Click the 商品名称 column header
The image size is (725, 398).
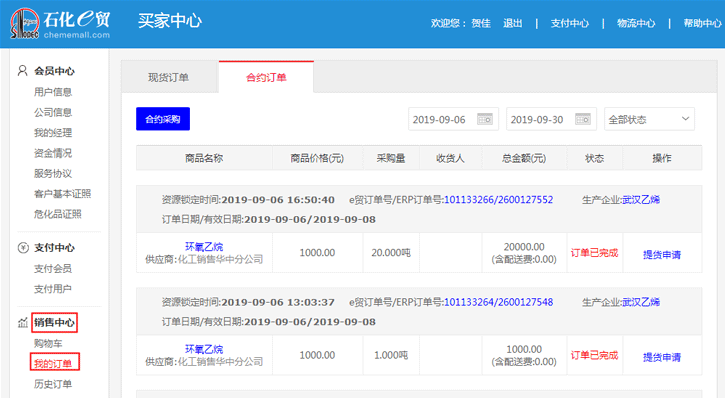204,158
